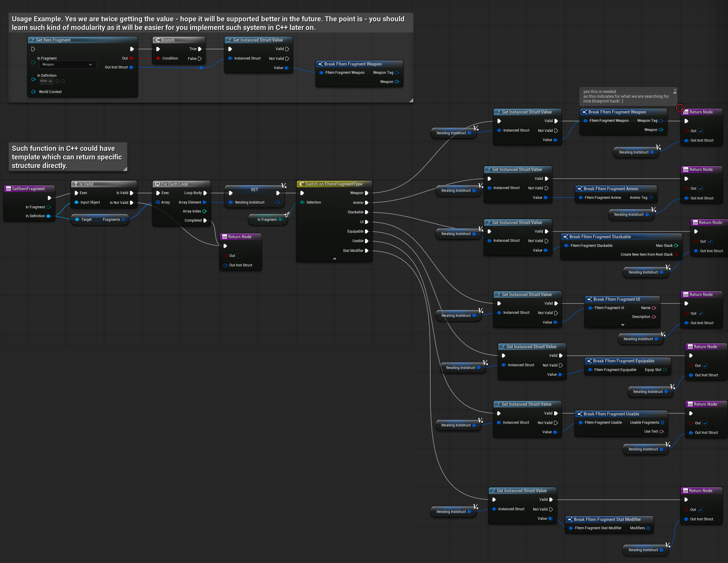Check the Out box under For Each Loop's Return Node

[x=239, y=255]
